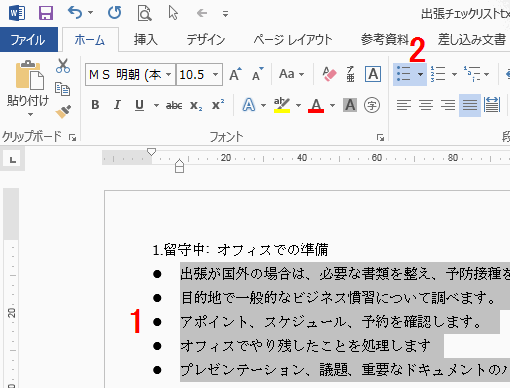This screenshot has height=388, width=510.
Task: Toggle the bullets list button
Action: [x=404, y=74]
